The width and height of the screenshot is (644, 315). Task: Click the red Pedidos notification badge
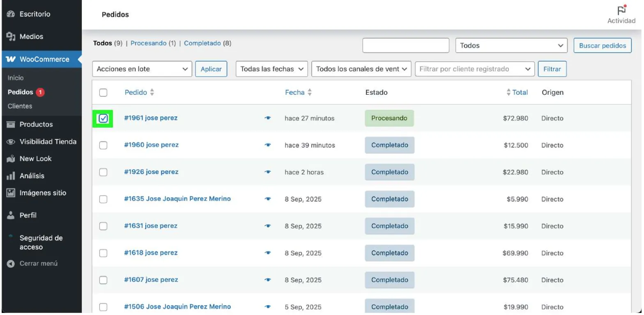(x=40, y=92)
